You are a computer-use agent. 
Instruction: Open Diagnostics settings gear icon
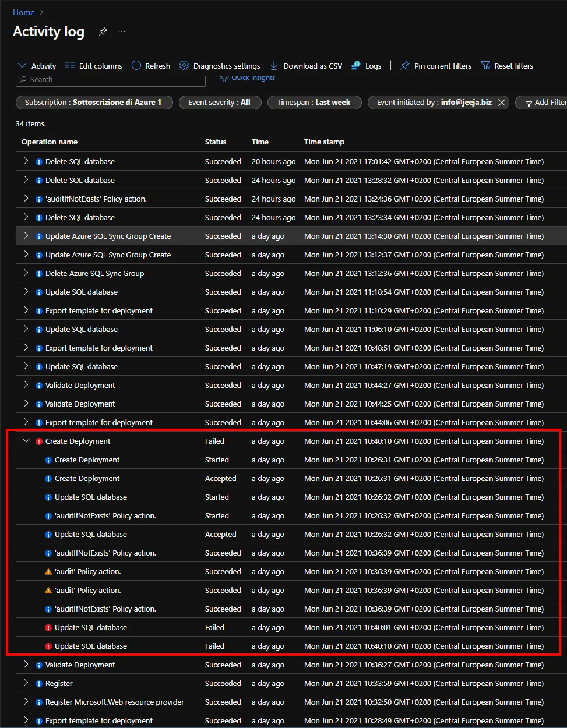click(x=184, y=66)
